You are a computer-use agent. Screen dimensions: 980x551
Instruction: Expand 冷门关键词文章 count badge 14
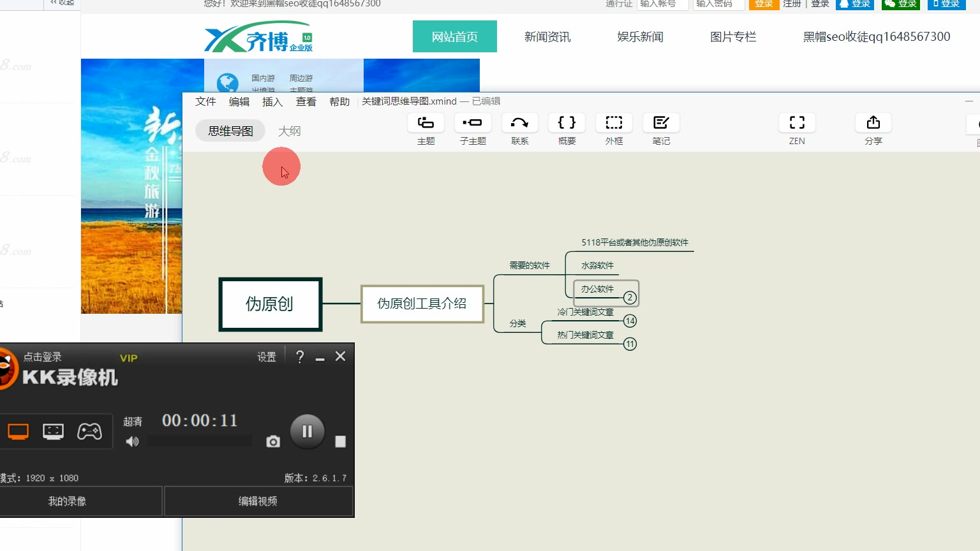point(630,321)
